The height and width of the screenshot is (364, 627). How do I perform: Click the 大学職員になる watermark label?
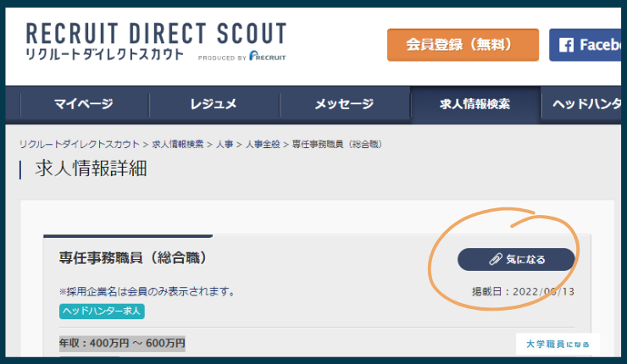tap(558, 345)
